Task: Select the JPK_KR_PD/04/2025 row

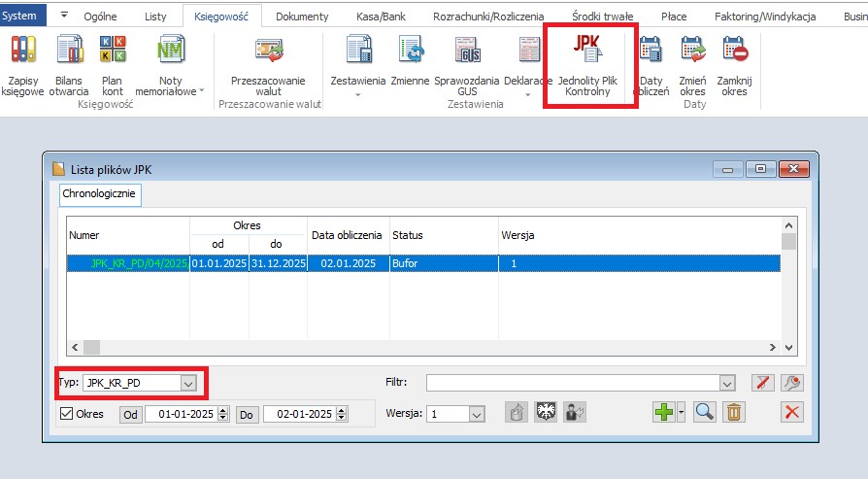Action: 423,263
